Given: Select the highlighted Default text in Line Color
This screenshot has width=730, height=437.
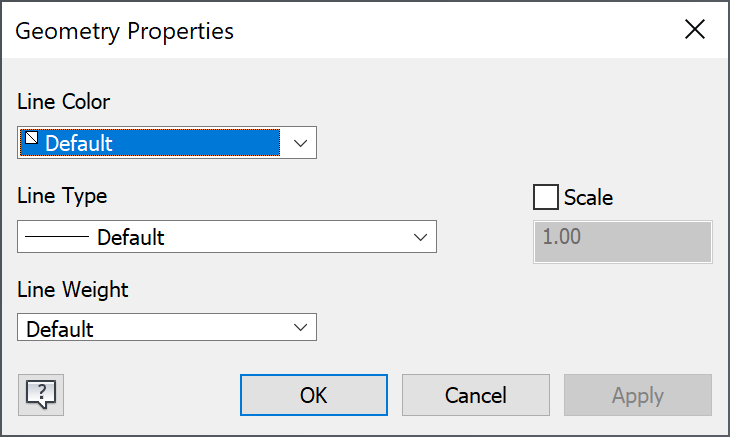Looking at the screenshot, I should 79,143.
